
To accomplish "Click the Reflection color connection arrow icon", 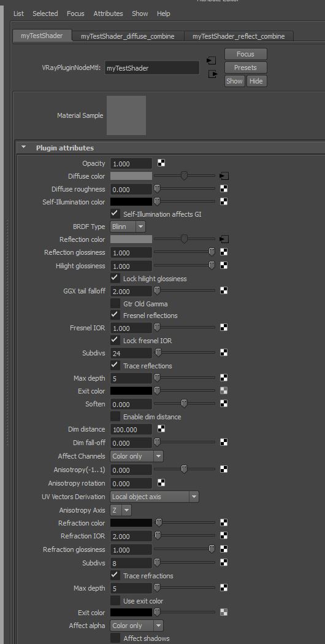I will pyautogui.click(x=224, y=239).
